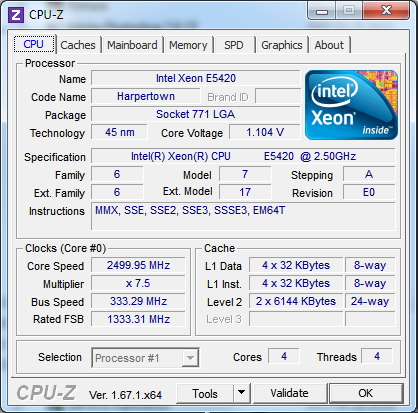Open the Tools dropdown arrow
Viewport: 418px width, 413px height.
tap(242, 393)
